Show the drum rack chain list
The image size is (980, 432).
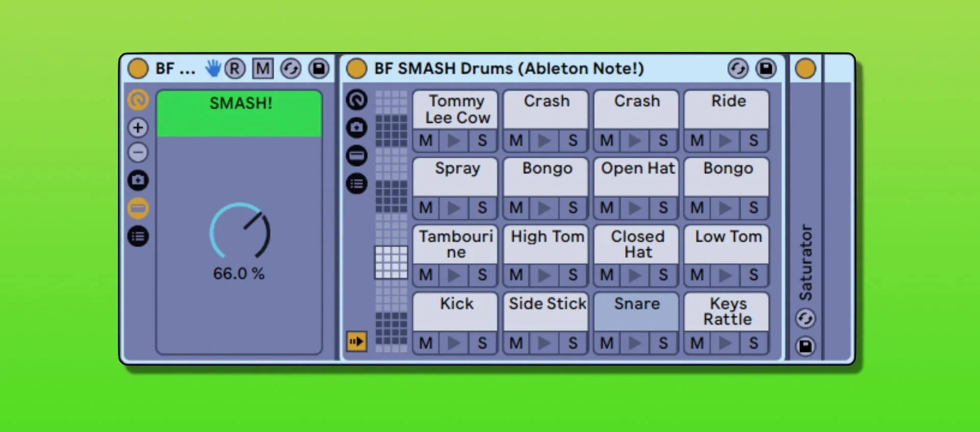pos(357,155)
